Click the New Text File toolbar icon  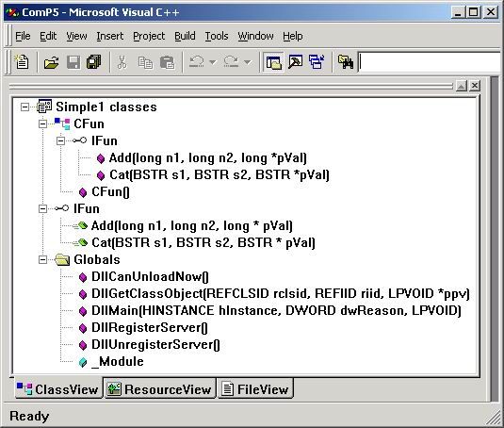click(22, 61)
